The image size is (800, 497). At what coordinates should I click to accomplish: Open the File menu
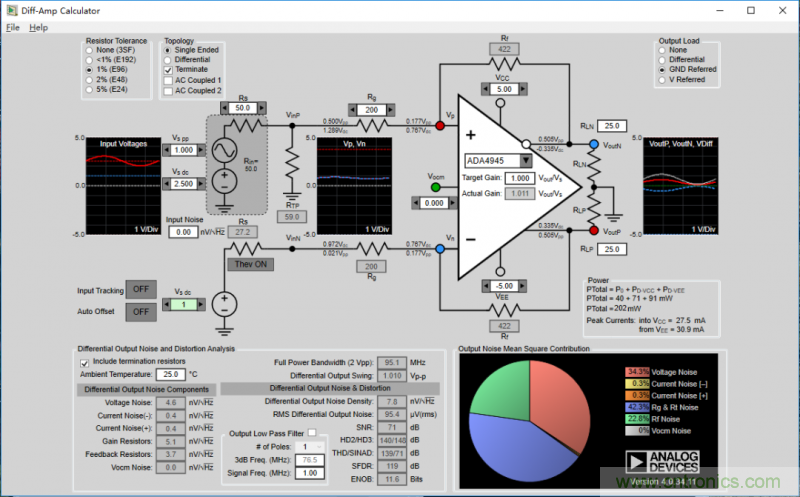[12, 27]
